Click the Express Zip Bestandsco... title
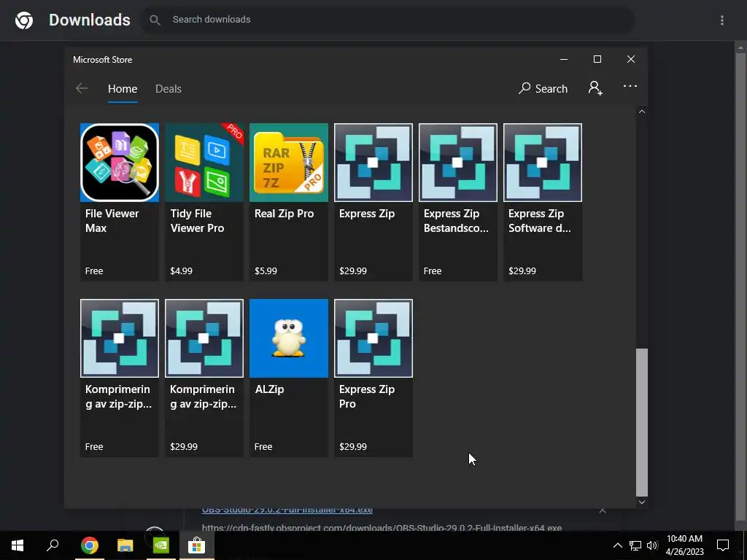747x560 pixels. pos(456,220)
